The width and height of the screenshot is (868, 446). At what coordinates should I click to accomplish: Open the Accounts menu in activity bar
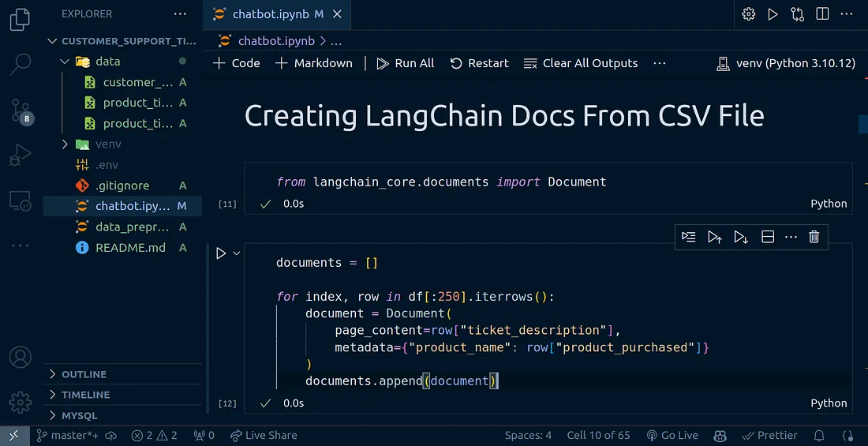coord(20,358)
